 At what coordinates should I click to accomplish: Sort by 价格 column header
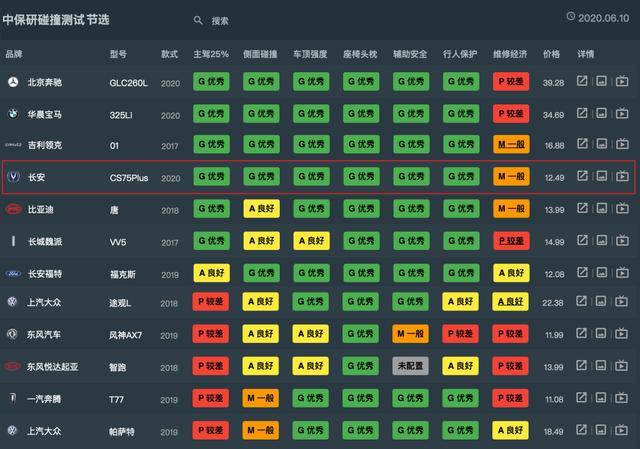click(551, 54)
